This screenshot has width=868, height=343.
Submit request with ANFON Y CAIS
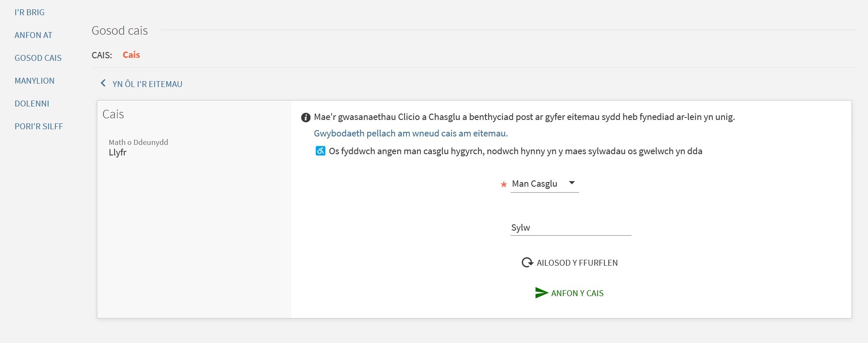point(569,293)
